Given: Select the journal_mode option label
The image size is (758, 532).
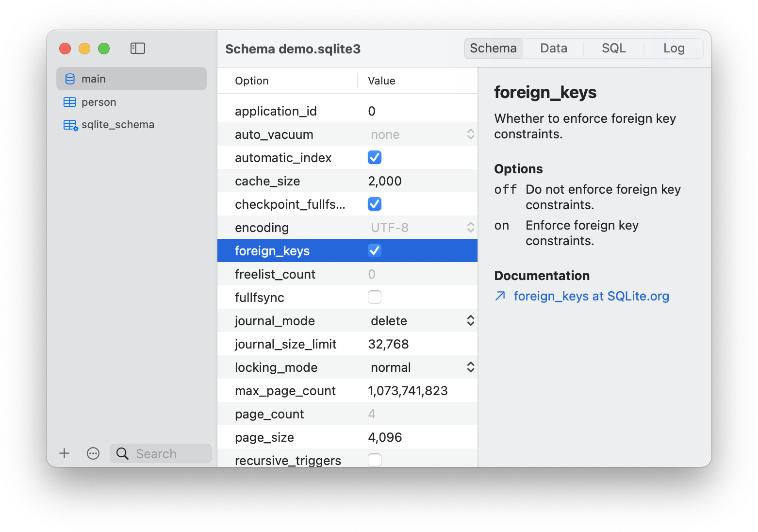Looking at the screenshot, I should coord(275,321).
